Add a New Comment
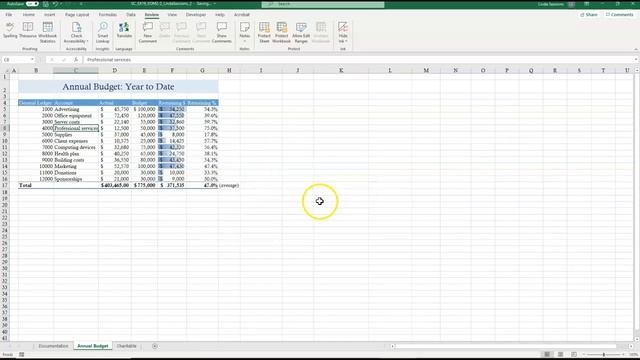This screenshot has width=640, height=360. [148, 32]
